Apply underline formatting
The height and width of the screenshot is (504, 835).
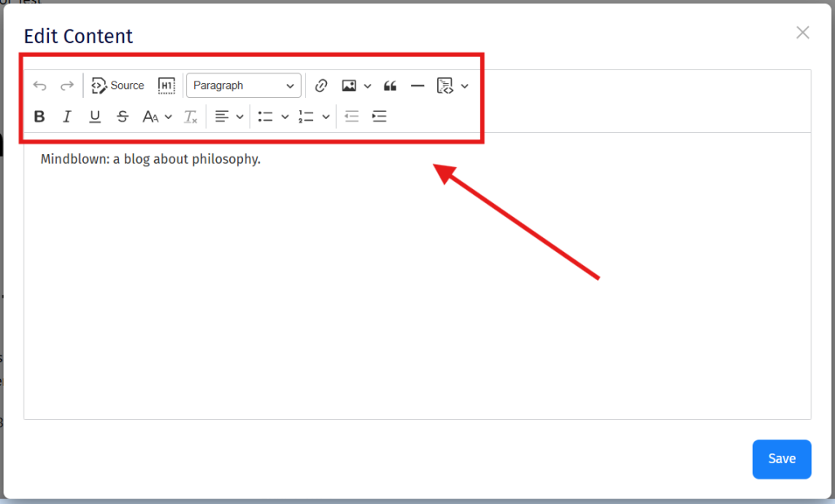pos(95,117)
